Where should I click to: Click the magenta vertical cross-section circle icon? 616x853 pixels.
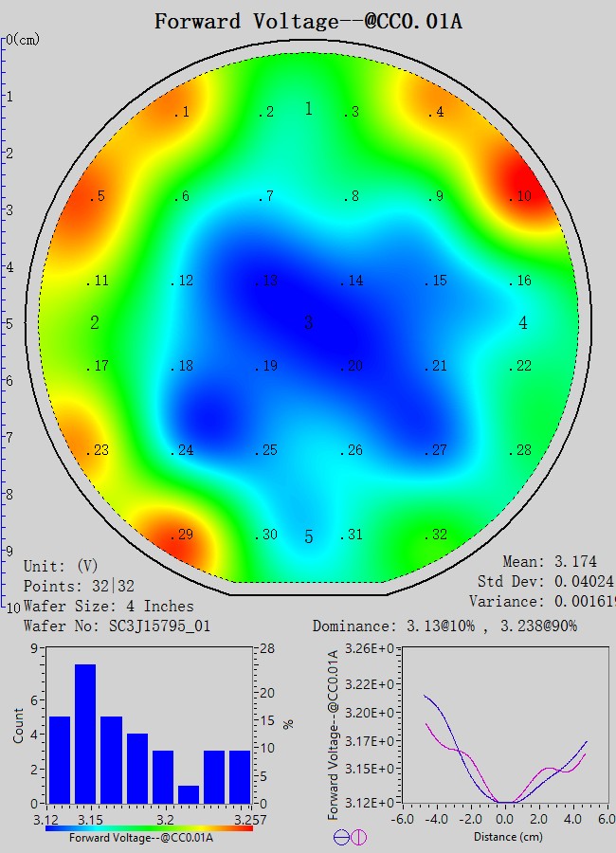pos(358,837)
